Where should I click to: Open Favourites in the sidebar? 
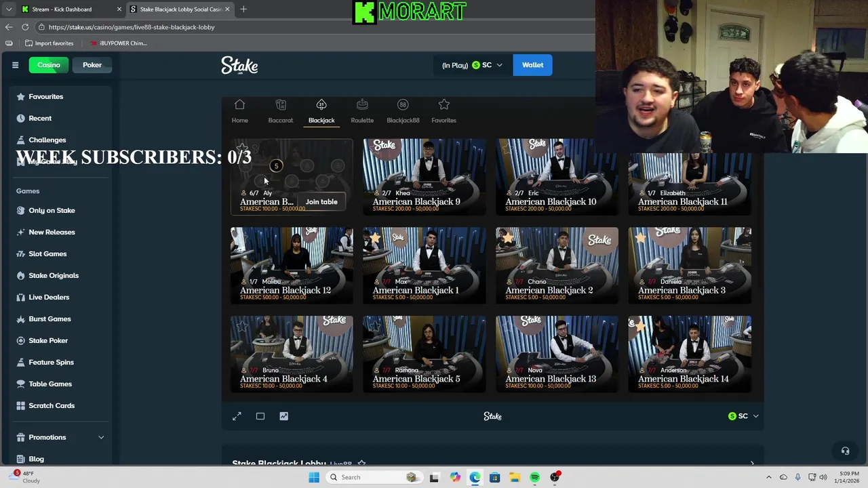[45, 97]
